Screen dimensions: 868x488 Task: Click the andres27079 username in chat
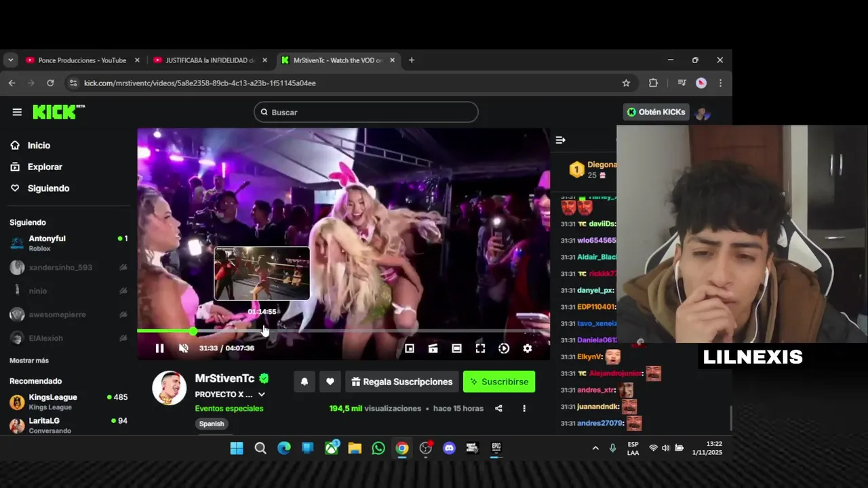coord(600,424)
